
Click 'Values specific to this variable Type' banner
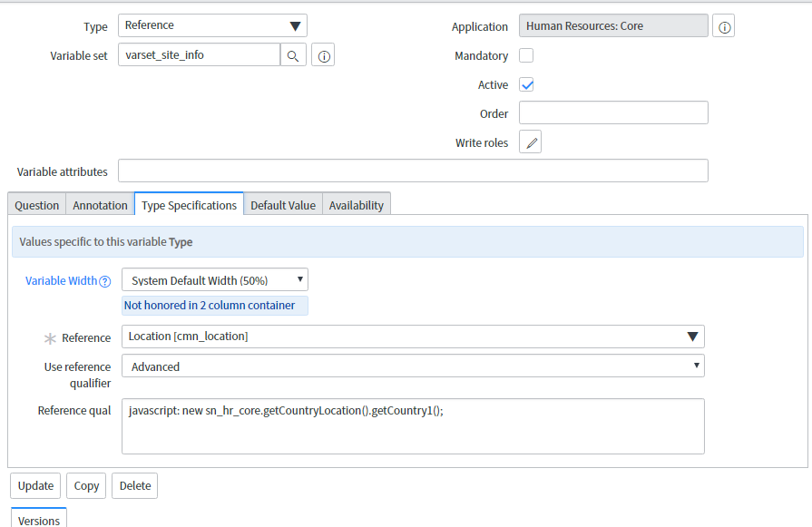tap(407, 242)
